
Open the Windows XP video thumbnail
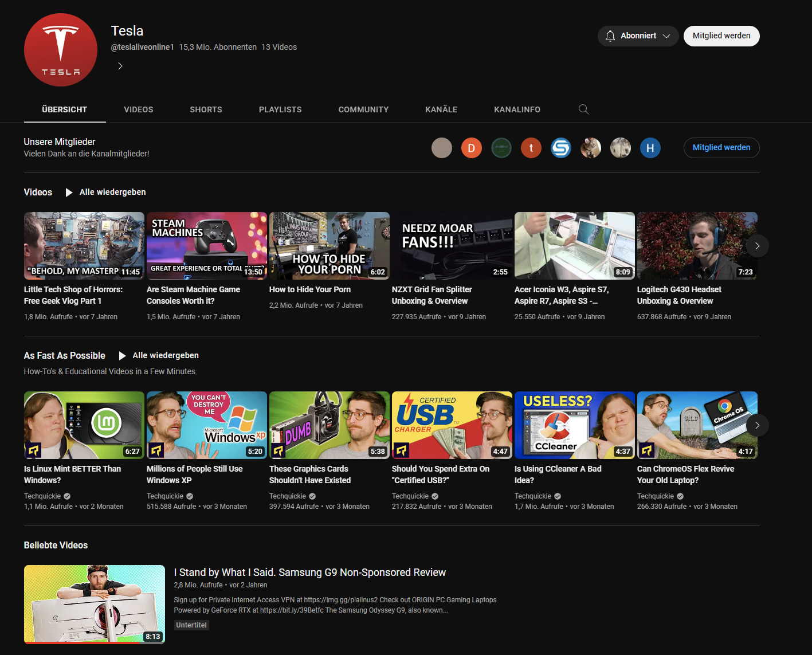pyautogui.click(x=207, y=425)
